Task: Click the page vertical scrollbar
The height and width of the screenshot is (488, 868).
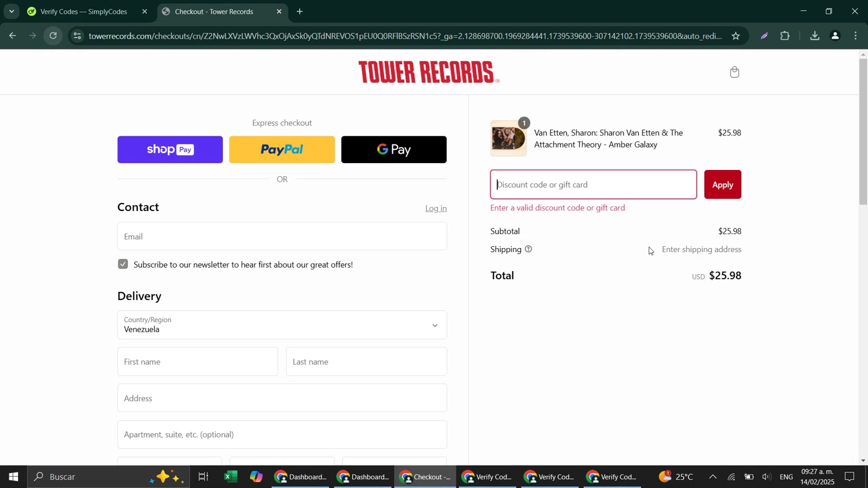Action: point(863,132)
